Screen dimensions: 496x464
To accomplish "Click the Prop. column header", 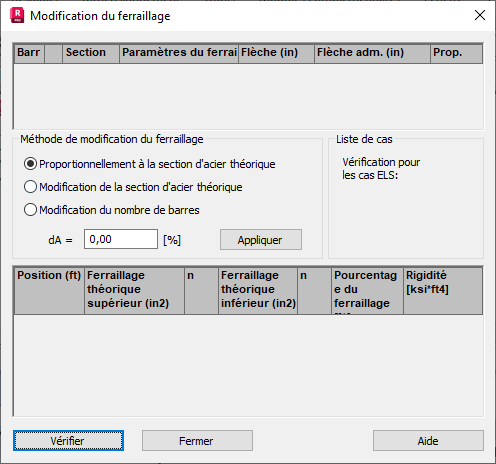I will point(456,53).
